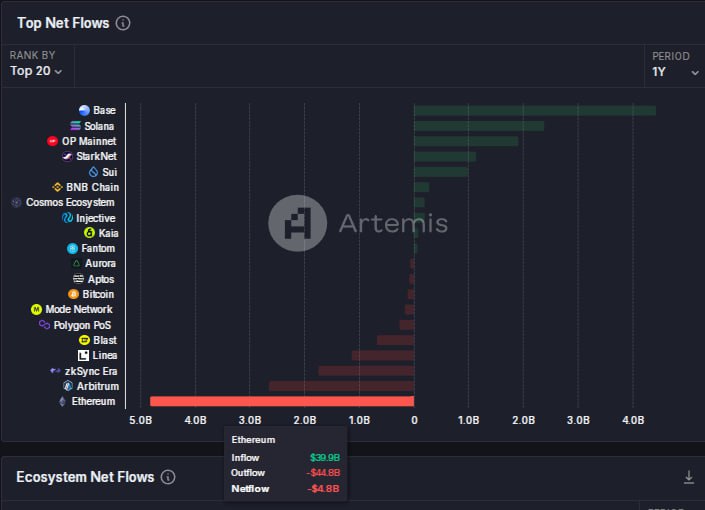Viewport: 705px width, 510px height.
Task: Click the Ethereum logo icon
Action: tap(62, 401)
